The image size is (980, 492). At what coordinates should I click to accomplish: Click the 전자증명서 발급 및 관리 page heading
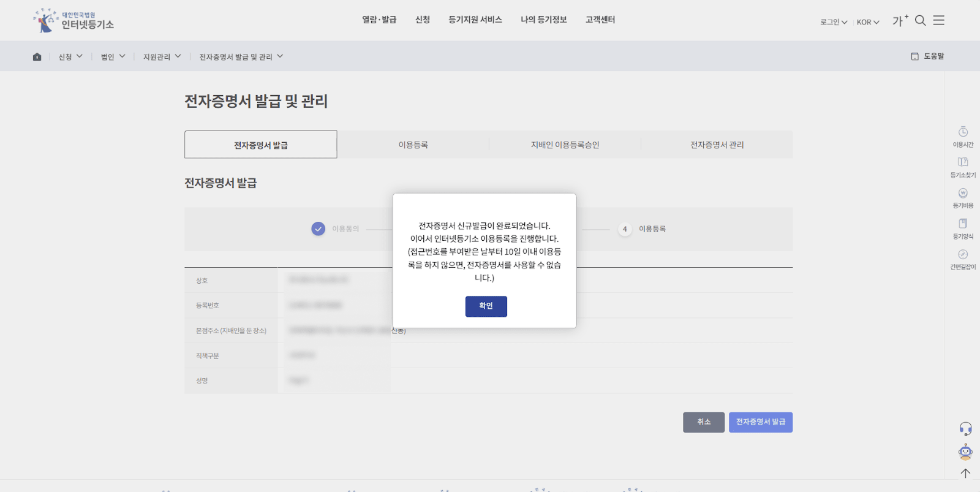[256, 101]
